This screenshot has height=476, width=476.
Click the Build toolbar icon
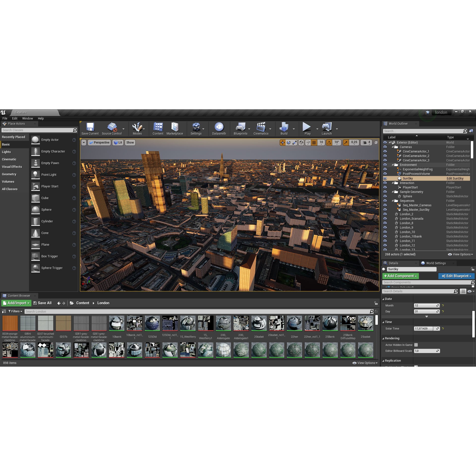pos(284,129)
